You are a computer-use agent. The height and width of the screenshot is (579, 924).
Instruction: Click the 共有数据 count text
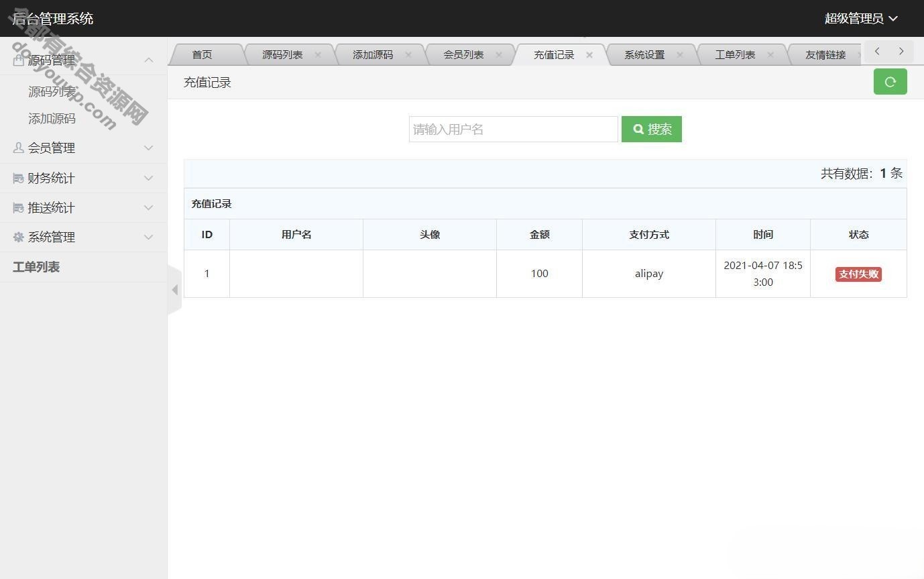862,174
